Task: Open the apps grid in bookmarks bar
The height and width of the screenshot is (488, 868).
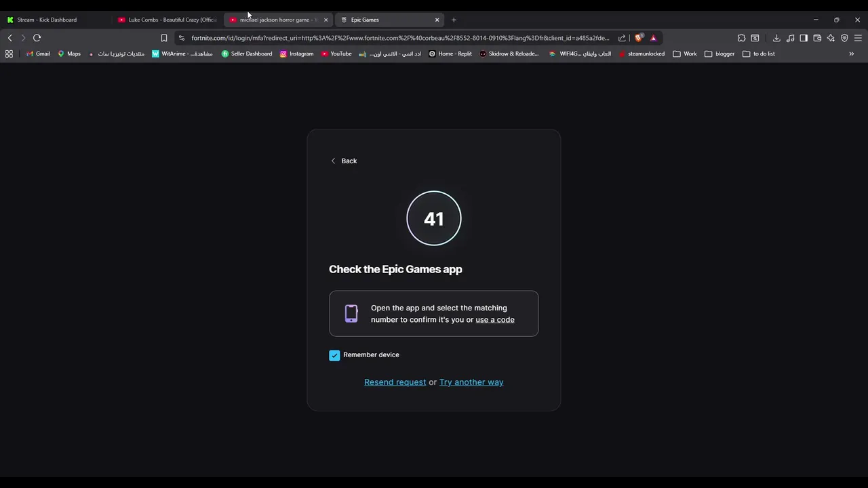Action: (x=9, y=54)
